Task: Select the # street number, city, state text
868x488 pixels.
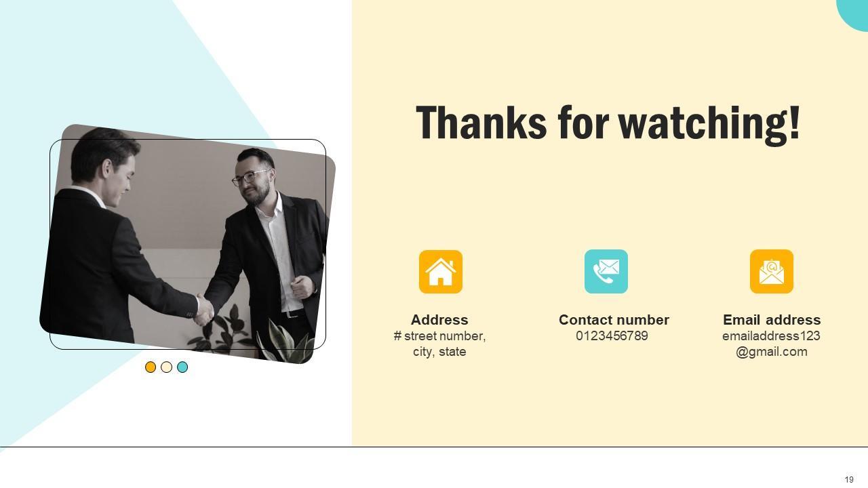Action: pyautogui.click(x=439, y=344)
